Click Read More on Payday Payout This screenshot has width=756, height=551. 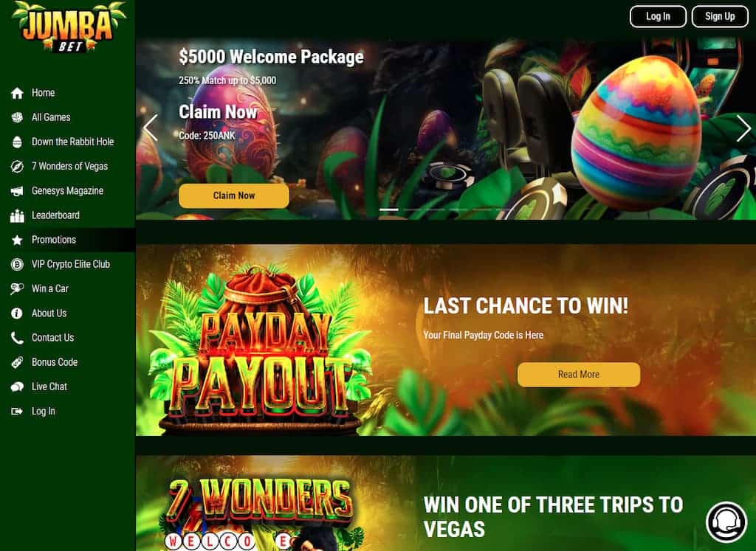pyautogui.click(x=579, y=374)
